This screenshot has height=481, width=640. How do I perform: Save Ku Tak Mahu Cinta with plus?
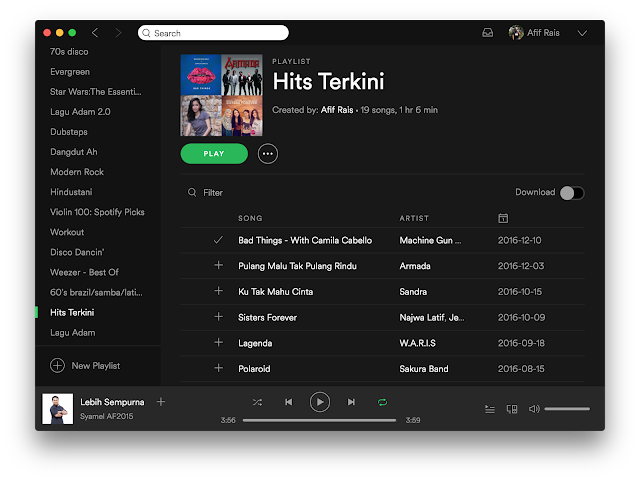pyautogui.click(x=218, y=291)
